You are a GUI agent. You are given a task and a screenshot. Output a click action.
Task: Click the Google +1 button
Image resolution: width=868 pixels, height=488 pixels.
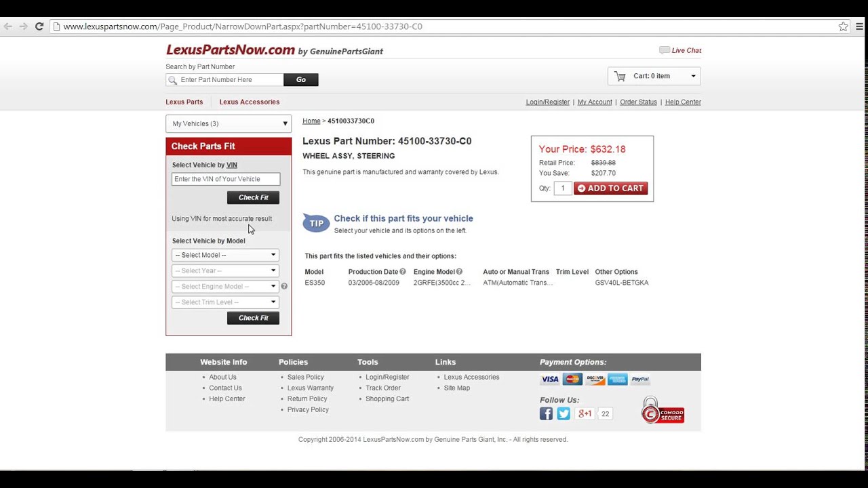585,413
